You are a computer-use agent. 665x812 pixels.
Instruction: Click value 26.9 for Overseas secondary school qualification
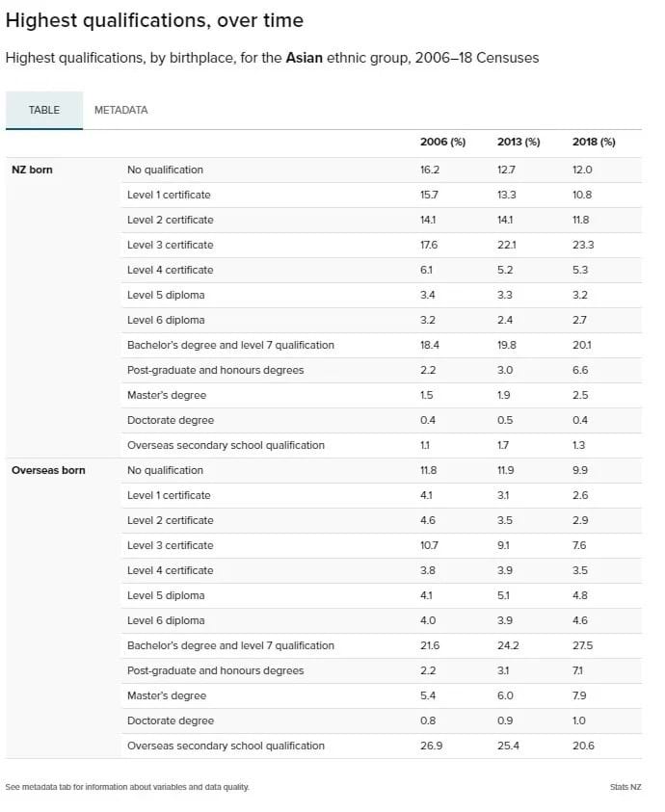click(431, 746)
